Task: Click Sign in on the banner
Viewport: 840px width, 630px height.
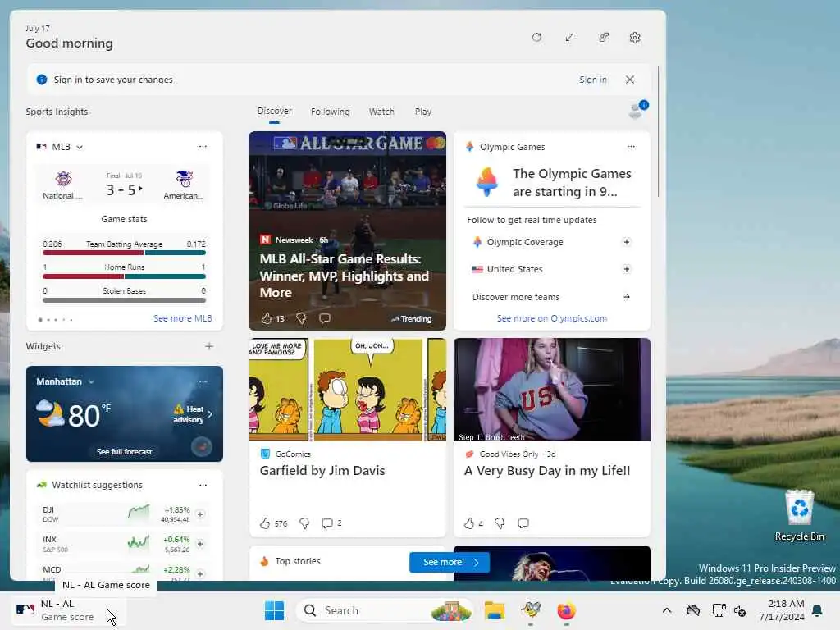Action: click(593, 80)
